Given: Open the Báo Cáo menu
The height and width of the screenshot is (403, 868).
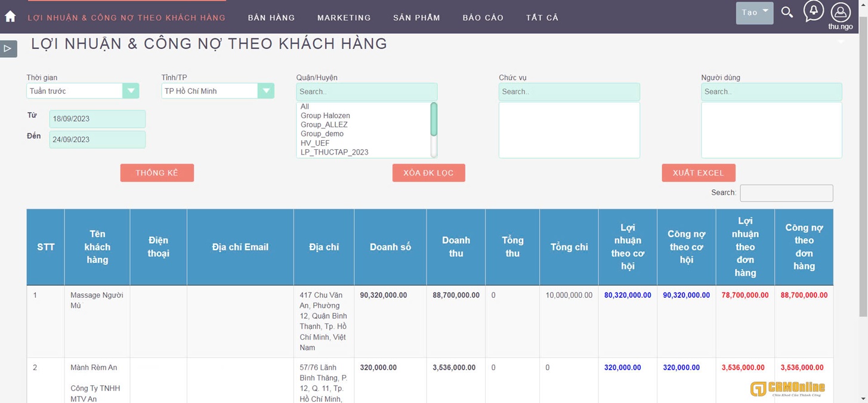Looking at the screenshot, I should [x=483, y=18].
